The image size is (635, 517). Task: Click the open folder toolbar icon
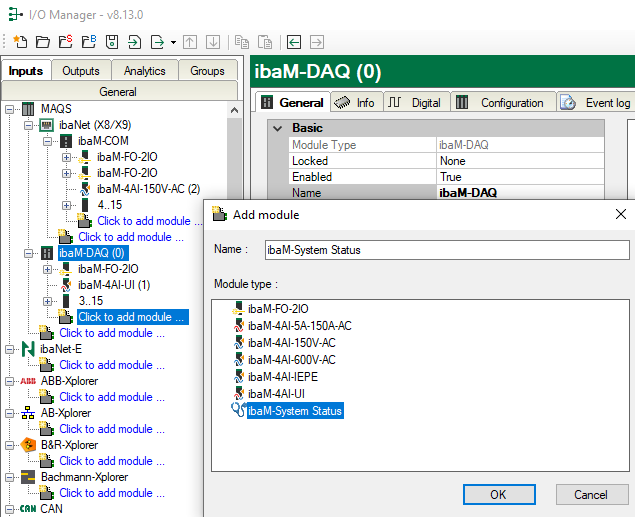[x=43, y=42]
